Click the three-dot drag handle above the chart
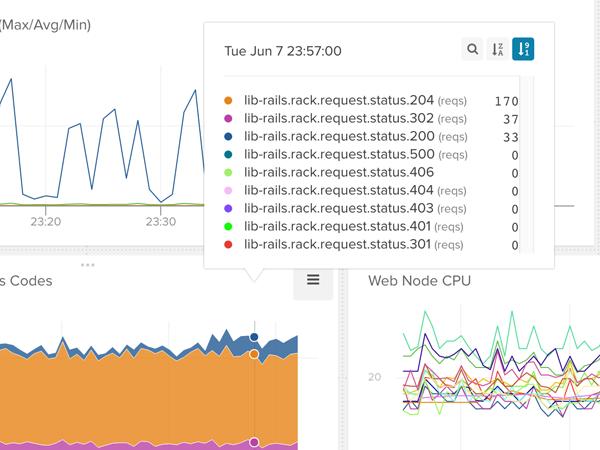 pyautogui.click(x=88, y=265)
